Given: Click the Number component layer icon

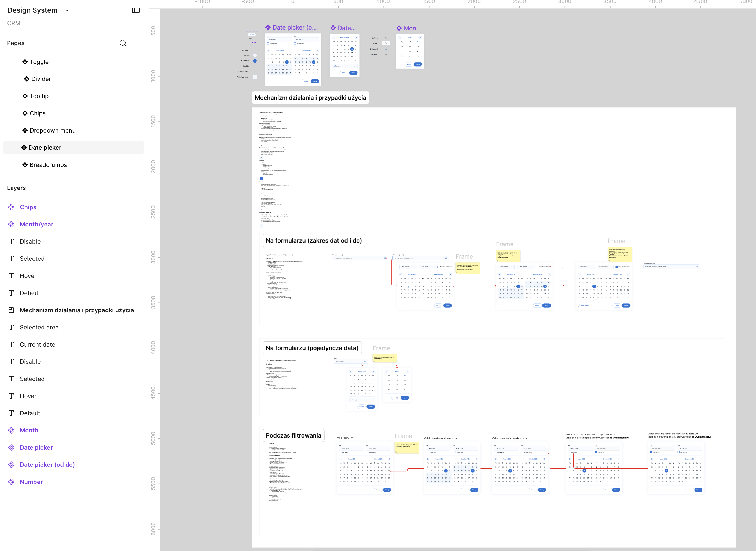Looking at the screenshot, I should coord(11,482).
